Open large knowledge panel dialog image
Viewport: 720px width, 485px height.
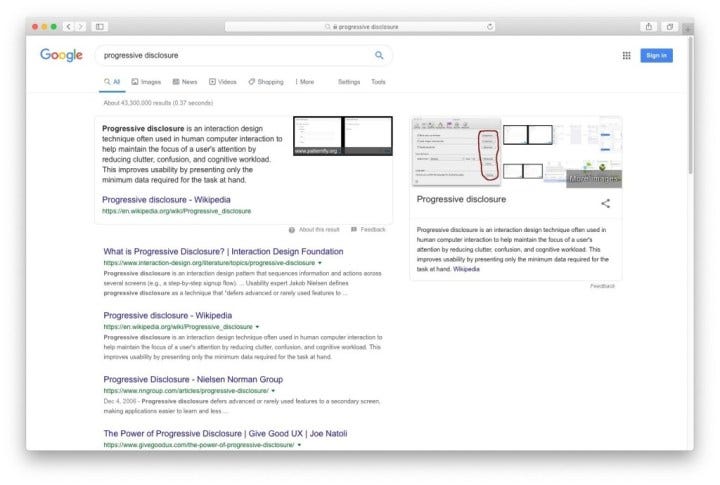(x=456, y=151)
